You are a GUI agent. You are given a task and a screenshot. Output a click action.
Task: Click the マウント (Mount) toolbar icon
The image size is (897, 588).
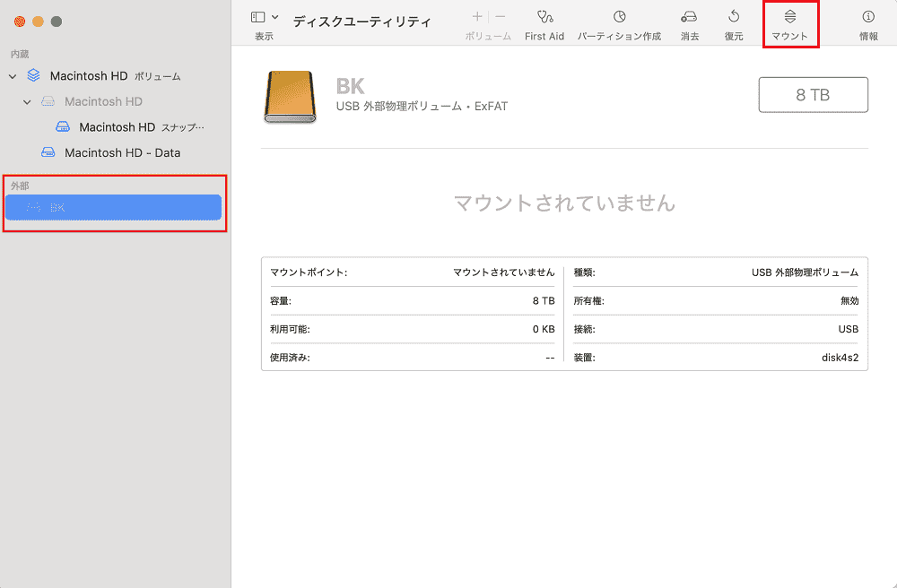pos(789,16)
